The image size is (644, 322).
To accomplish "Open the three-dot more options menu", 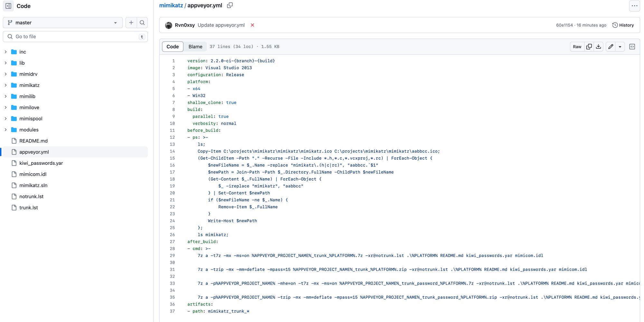I will (634, 6).
